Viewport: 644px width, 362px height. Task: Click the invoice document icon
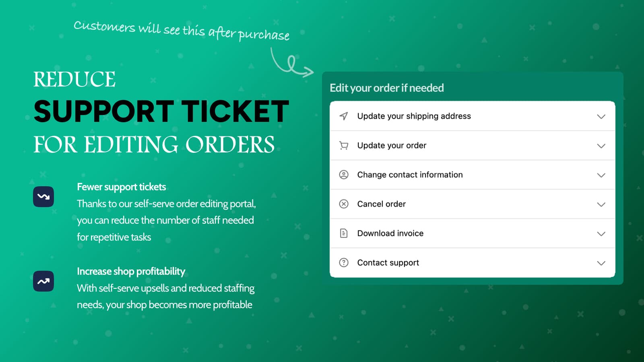pyautogui.click(x=344, y=233)
